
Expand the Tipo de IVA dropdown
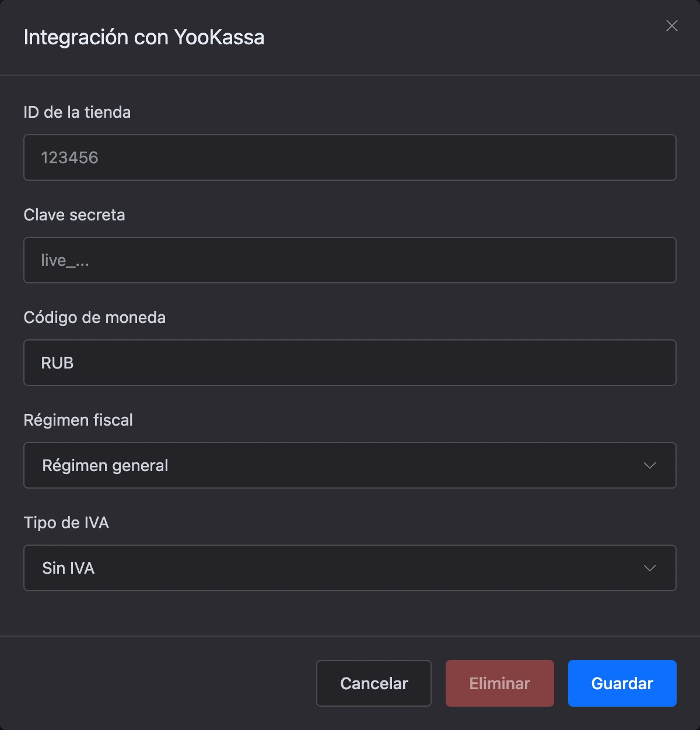[x=350, y=568]
